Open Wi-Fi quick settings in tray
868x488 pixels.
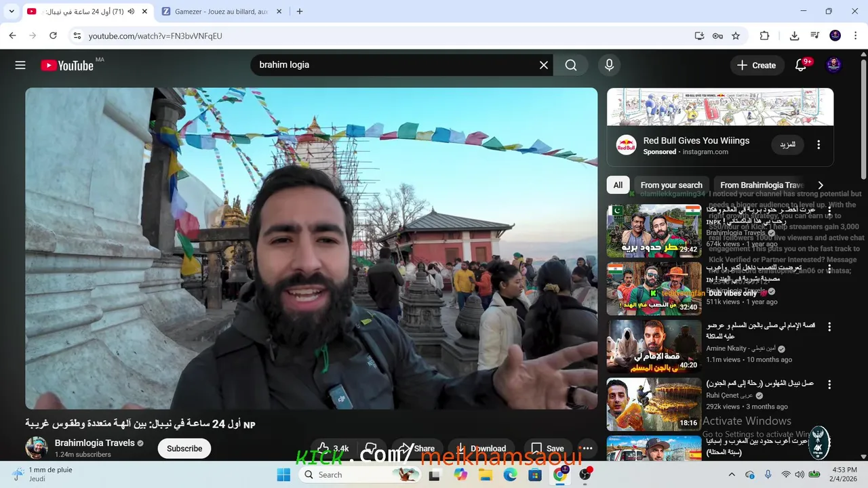(x=785, y=474)
